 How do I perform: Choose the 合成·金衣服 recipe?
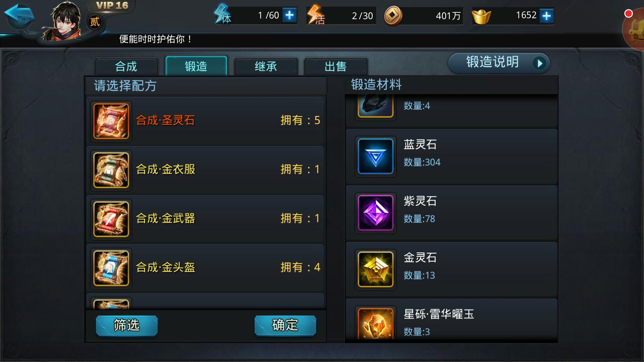pyautogui.click(x=205, y=170)
